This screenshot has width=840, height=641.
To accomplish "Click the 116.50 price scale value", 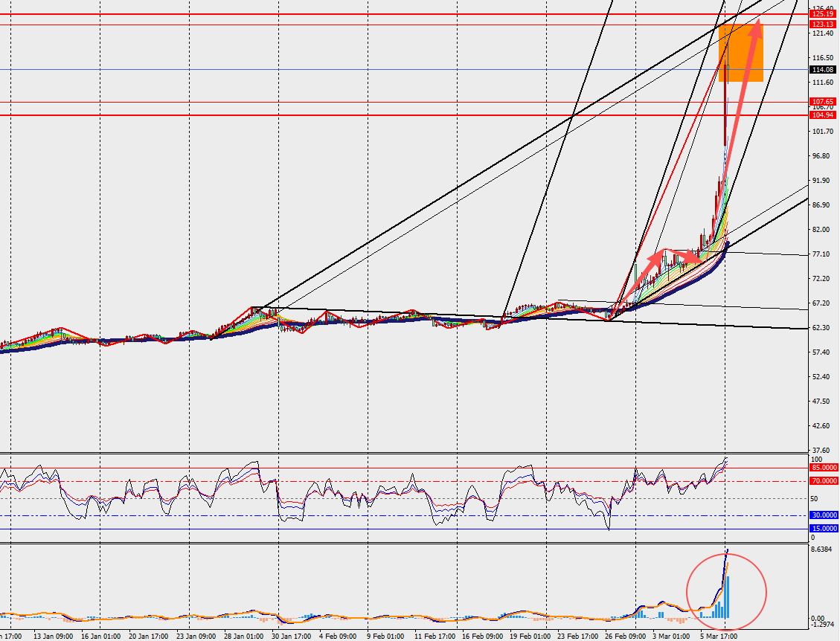I will click(823, 58).
